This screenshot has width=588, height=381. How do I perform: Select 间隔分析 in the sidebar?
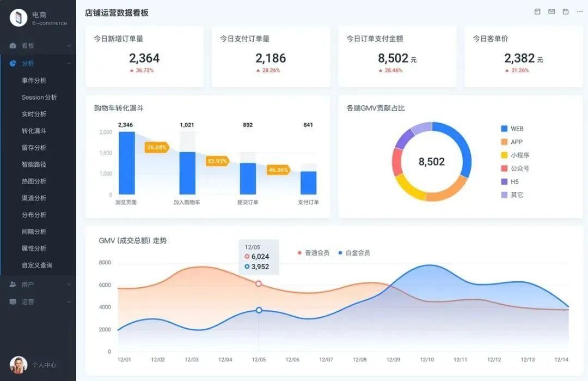click(x=34, y=232)
